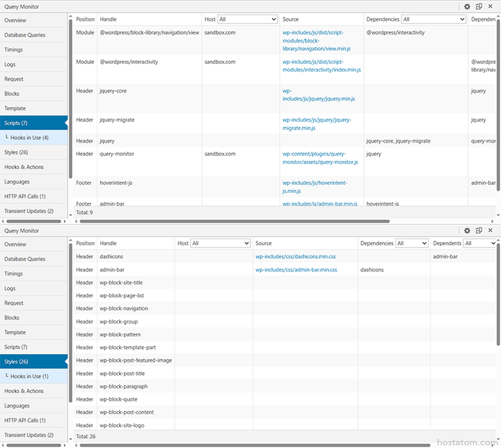Open Styles (26) in the upper panel sidebar

[16, 152]
